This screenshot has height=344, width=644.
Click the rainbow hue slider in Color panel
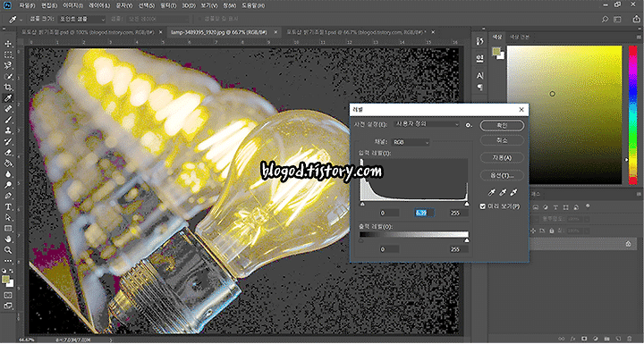point(632,114)
